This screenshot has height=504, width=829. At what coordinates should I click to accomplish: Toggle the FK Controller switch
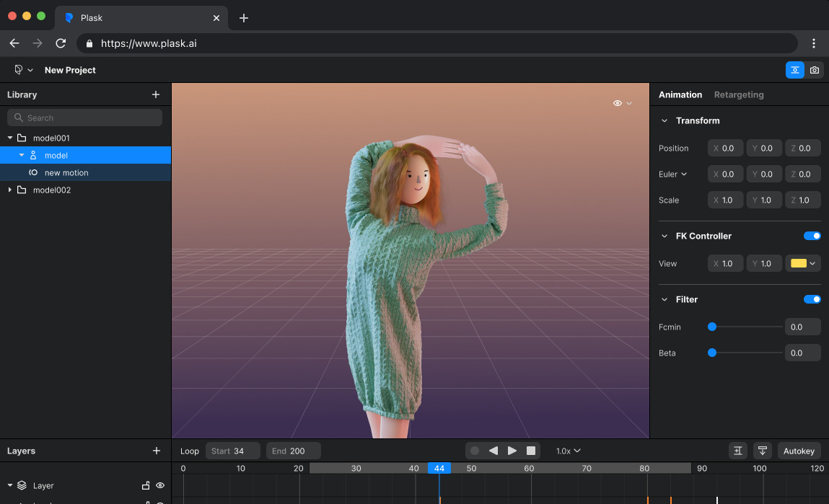812,236
